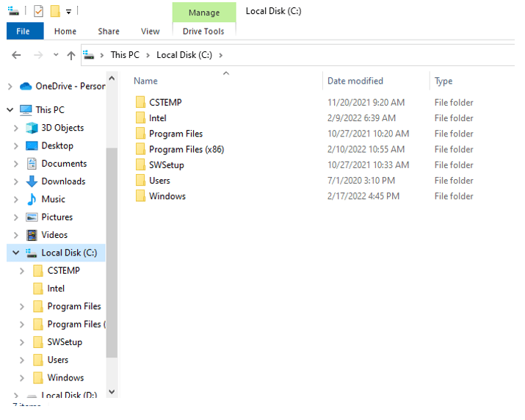Click the Back navigation arrow
Image resolution: width=525 pixels, height=420 pixels.
16,55
